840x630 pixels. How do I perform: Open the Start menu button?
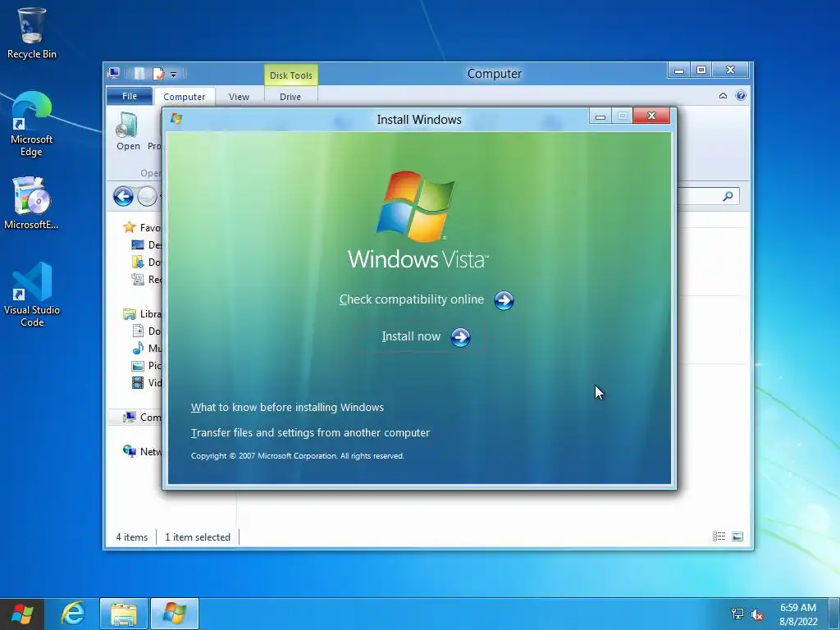tap(22, 614)
